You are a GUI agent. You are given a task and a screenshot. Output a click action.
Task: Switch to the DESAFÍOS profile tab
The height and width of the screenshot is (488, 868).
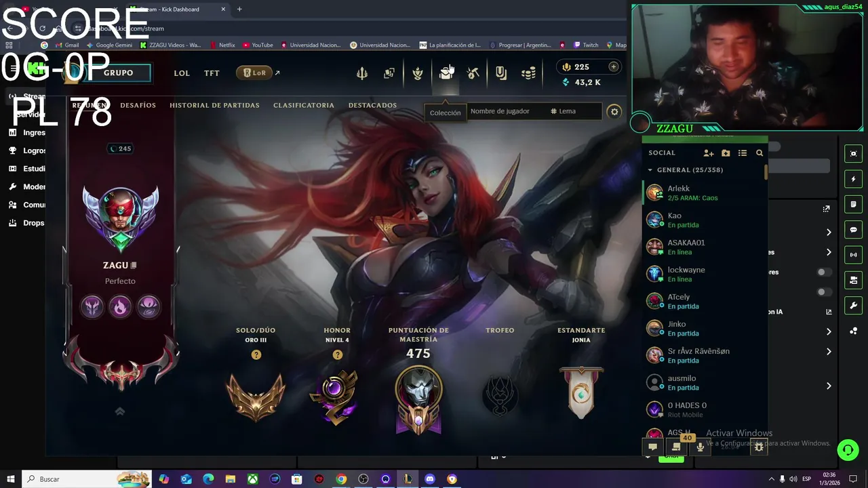point(138,105)
